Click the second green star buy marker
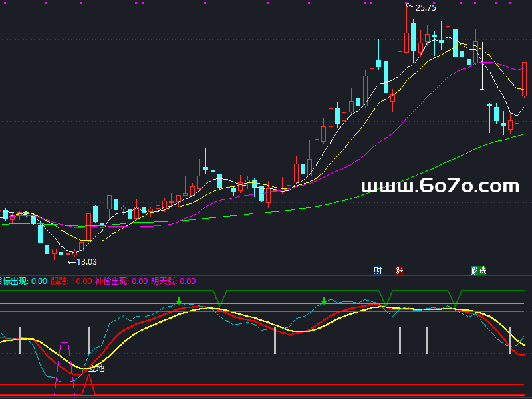The height and width of the screenshot is (399, 532). click(x=324, y=301)
